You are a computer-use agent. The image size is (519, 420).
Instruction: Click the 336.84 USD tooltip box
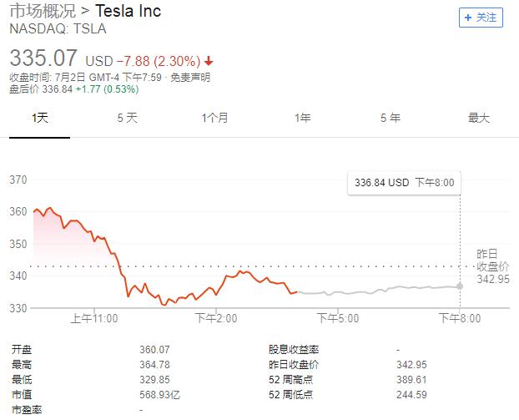click(x=404, y=183)
